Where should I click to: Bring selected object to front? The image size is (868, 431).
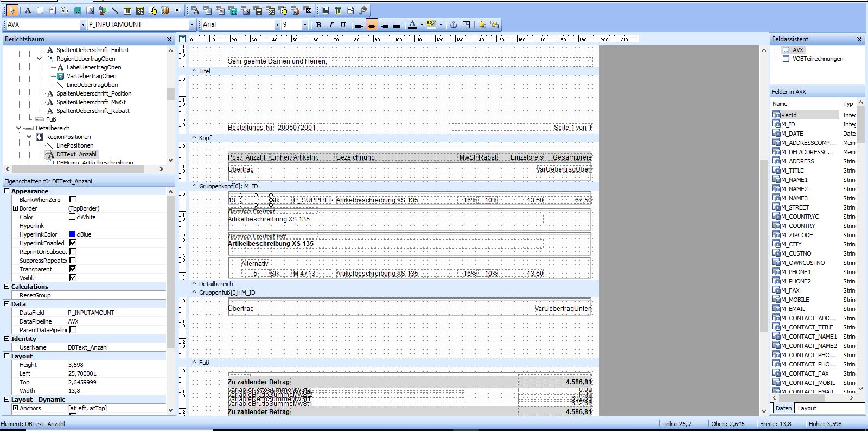click(482, 24)
